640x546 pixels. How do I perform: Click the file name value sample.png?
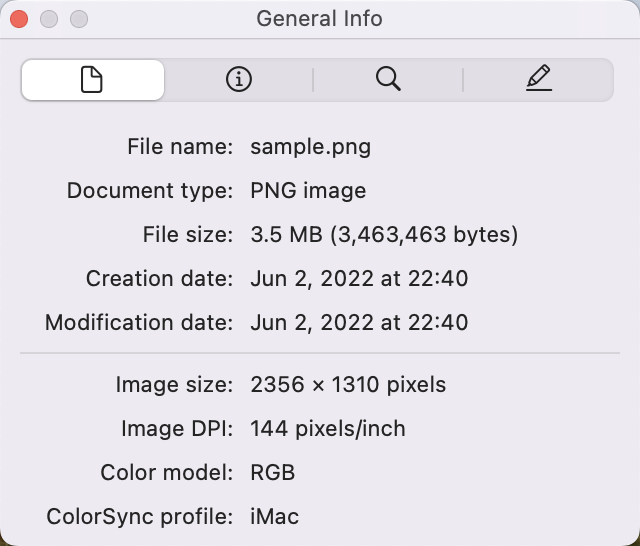pos(311,147)
